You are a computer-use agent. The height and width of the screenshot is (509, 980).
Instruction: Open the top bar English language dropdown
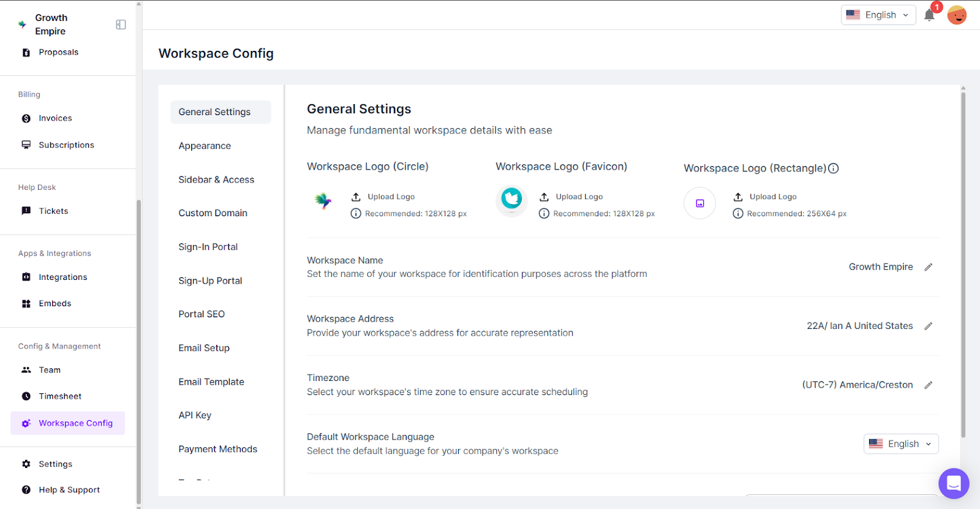878,15
